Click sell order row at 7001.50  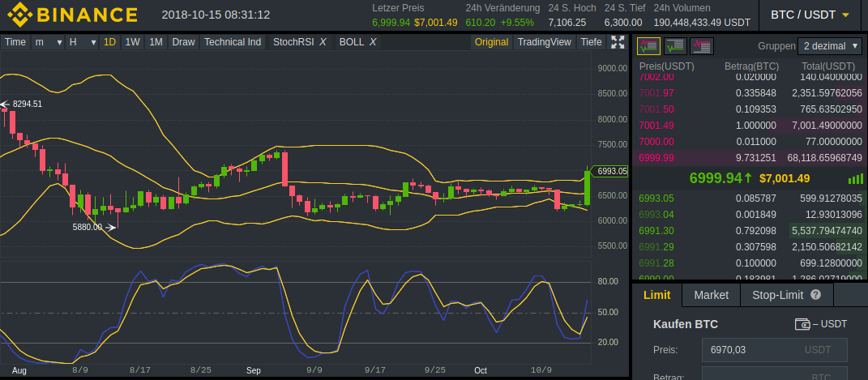pos(750,109)
